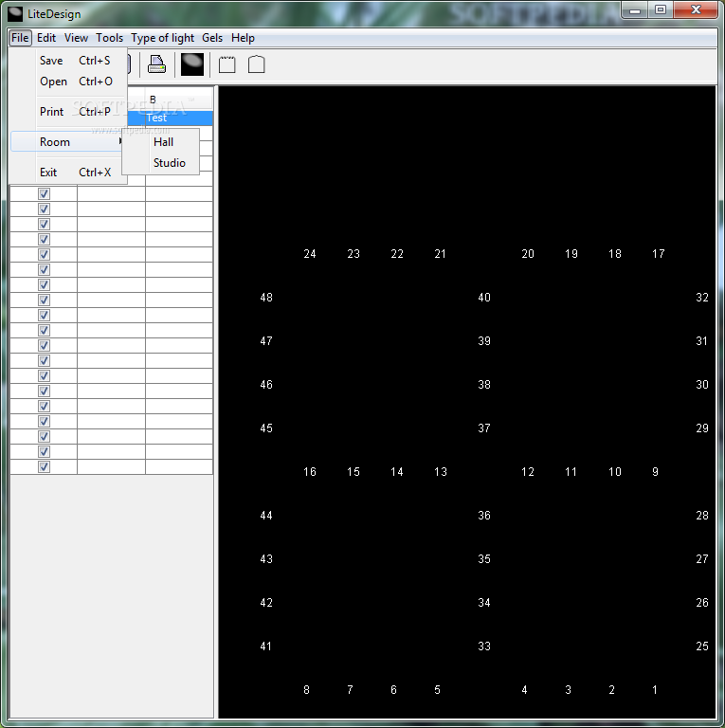Image resolution: width=725 pixels, height=728 pixels.
Task: Choose Exit from the File menu
Action: (x=68, y=173)
